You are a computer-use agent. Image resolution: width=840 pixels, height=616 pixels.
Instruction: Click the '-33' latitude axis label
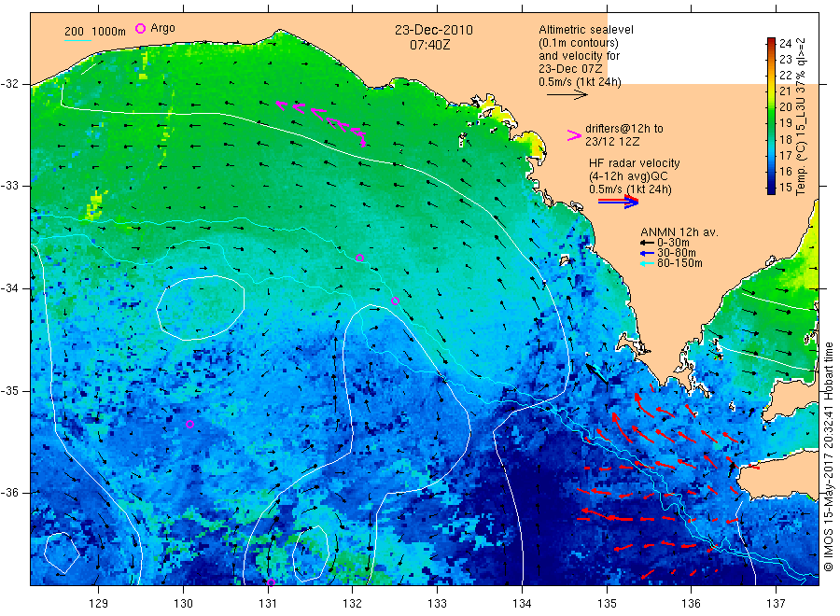click(9, 186)
